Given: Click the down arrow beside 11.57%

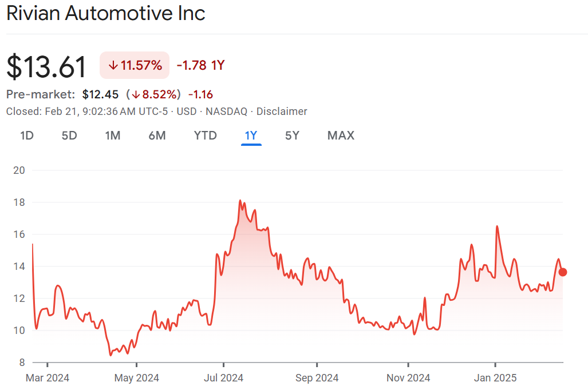Looking at the screenshot, I should tap(113, 65).
